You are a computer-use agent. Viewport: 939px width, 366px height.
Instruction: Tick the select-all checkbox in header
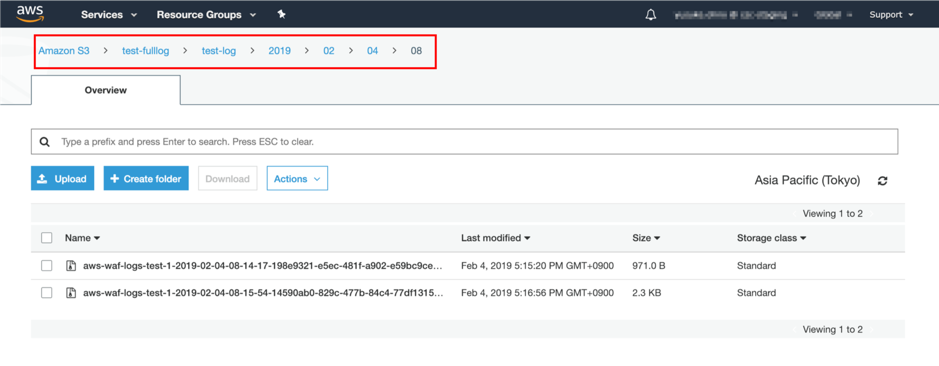(47, 238)
